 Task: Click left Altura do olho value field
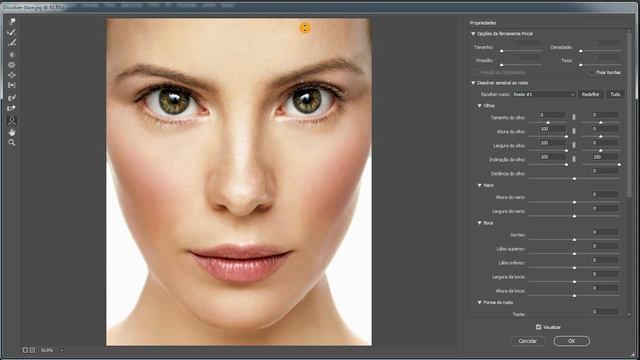552,129
